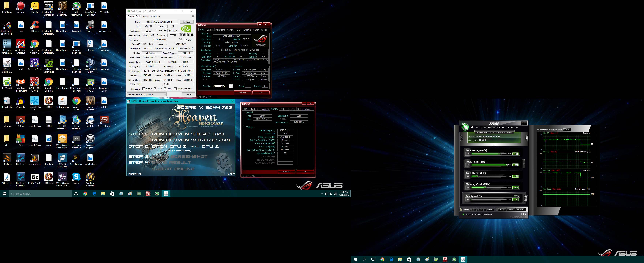
Task: Open the TeamSpeak 3 Client desktop icon
Action: coord(90,66)
